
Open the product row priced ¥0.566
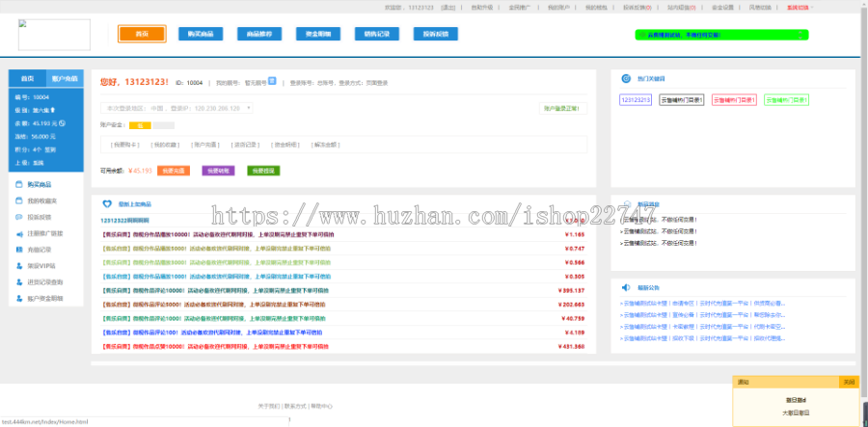343,262
